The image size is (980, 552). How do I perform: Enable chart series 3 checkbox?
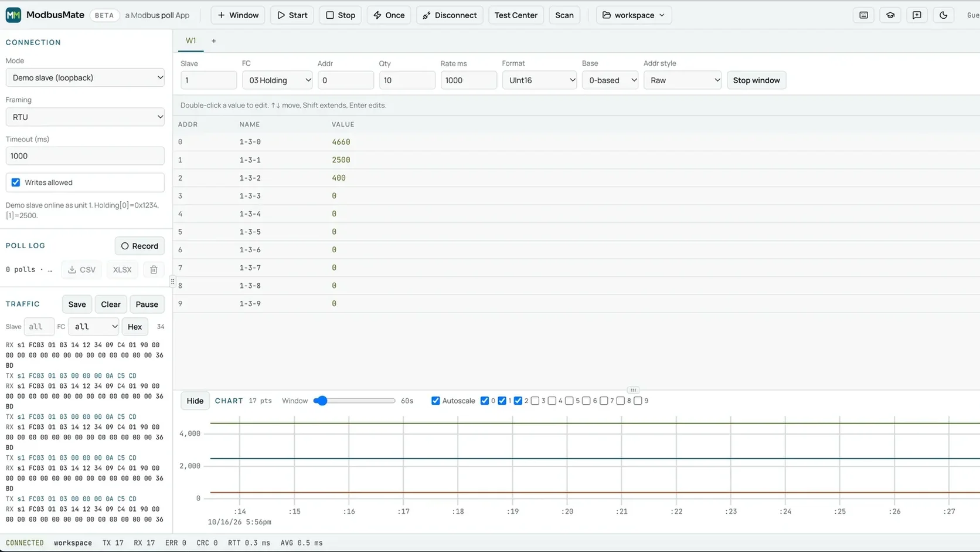coord(535,401)
